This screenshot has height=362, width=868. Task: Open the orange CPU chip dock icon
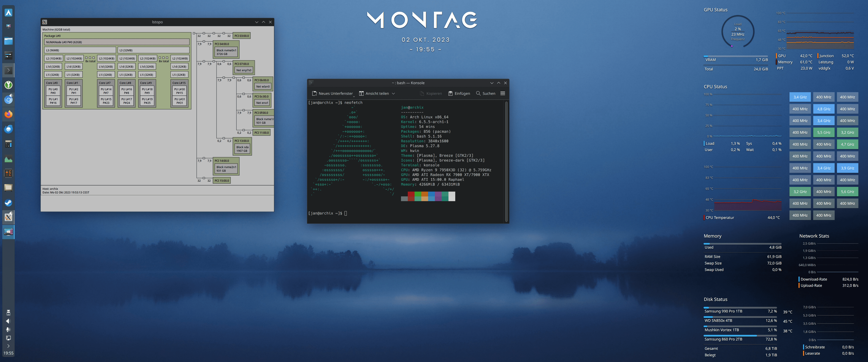(x=8, y=173)
